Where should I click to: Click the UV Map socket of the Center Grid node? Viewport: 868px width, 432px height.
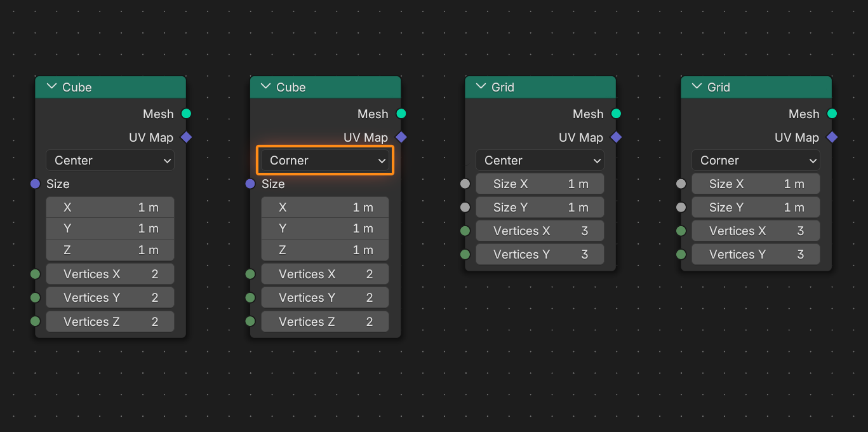click(616, 137)
